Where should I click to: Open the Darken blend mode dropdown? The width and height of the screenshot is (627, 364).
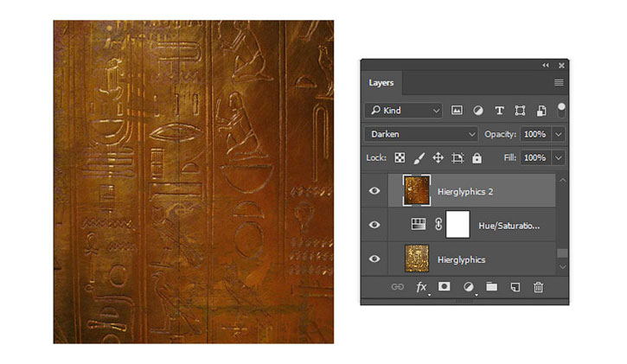(421, 134)
